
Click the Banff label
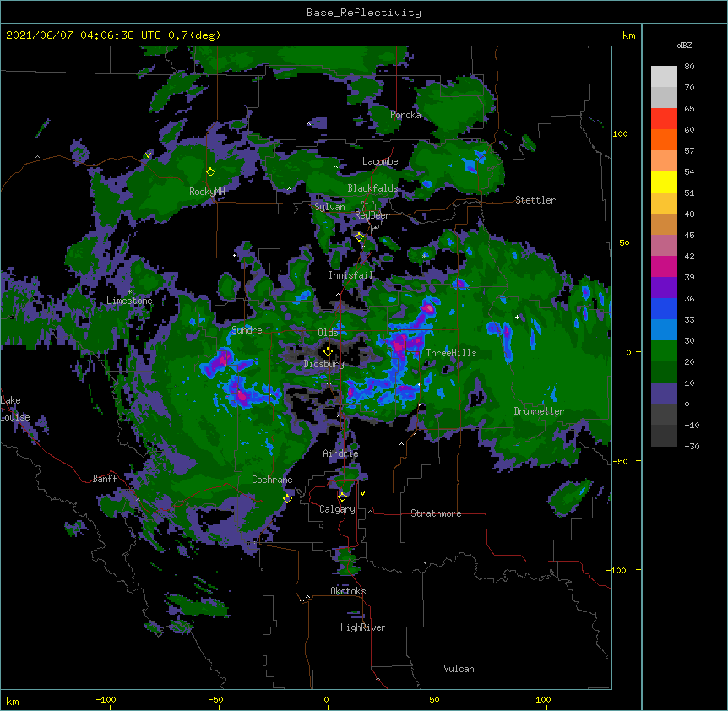(105, 479)
